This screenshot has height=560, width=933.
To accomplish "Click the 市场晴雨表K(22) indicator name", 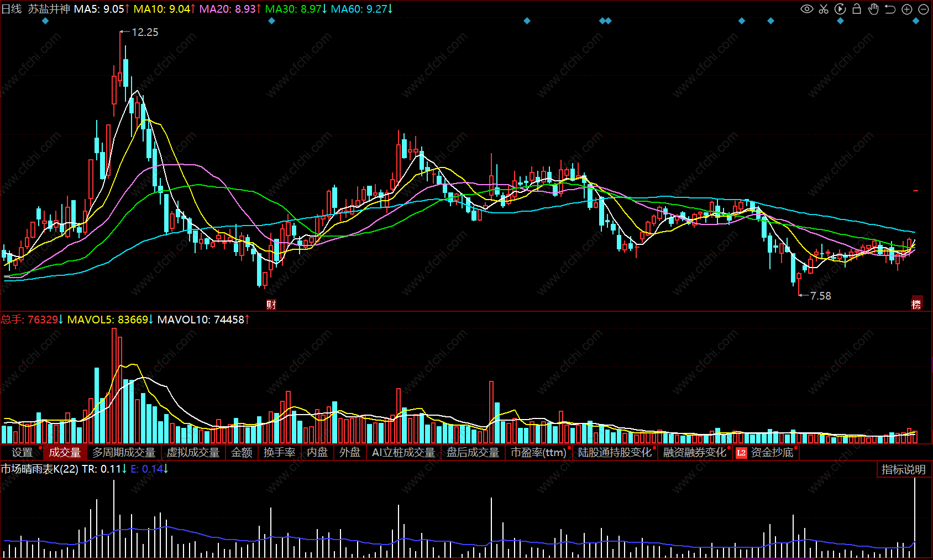I will pyautogui.click(x=40, y=469).
